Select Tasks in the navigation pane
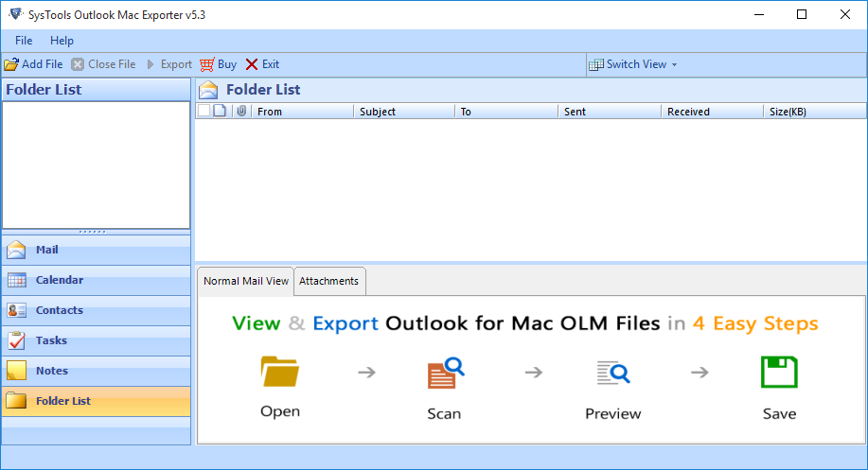Viewport: 868px width, 470px height. click(97, 340)
